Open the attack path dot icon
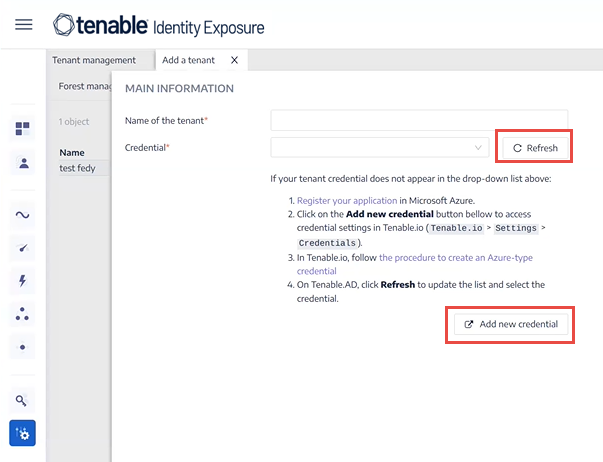 pos(22,347)
